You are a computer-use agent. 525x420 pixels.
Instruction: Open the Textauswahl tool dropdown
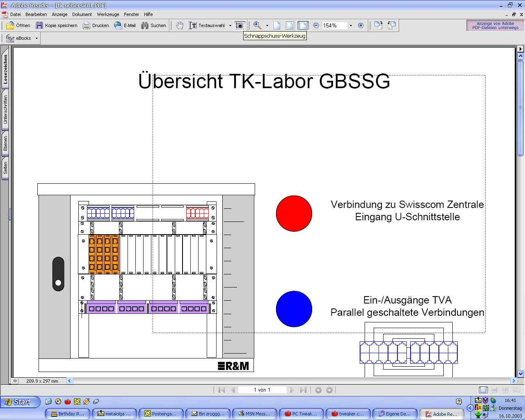(x=230, y=25)
